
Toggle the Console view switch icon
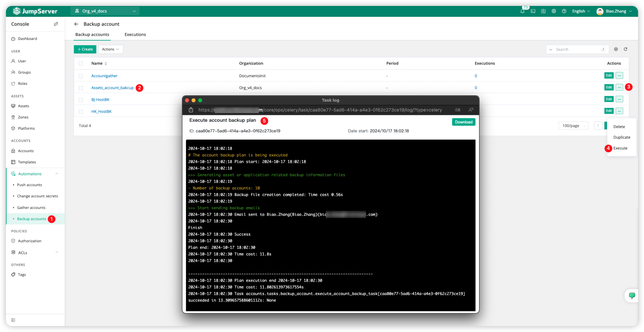[56, 24]
